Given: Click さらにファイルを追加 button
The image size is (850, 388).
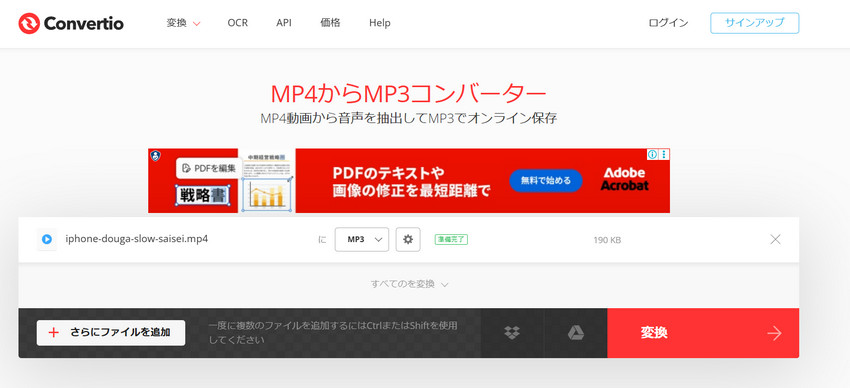Looking at the screenshot, I should point(111,333).
